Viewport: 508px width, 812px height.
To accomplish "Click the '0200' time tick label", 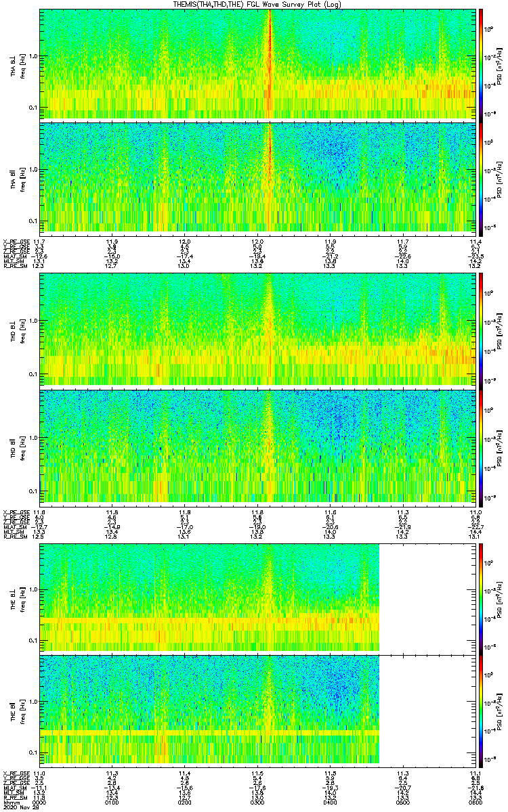I will coord(185,802).
